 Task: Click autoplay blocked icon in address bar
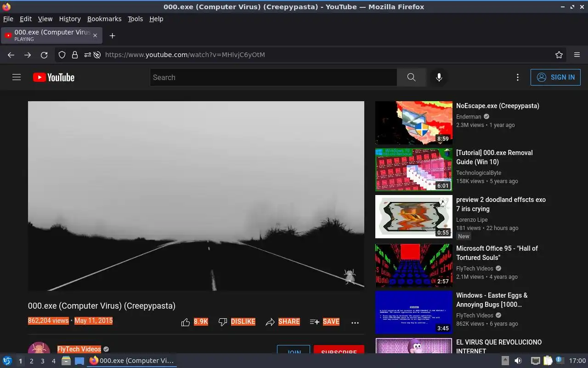click(x=97, y=55)
